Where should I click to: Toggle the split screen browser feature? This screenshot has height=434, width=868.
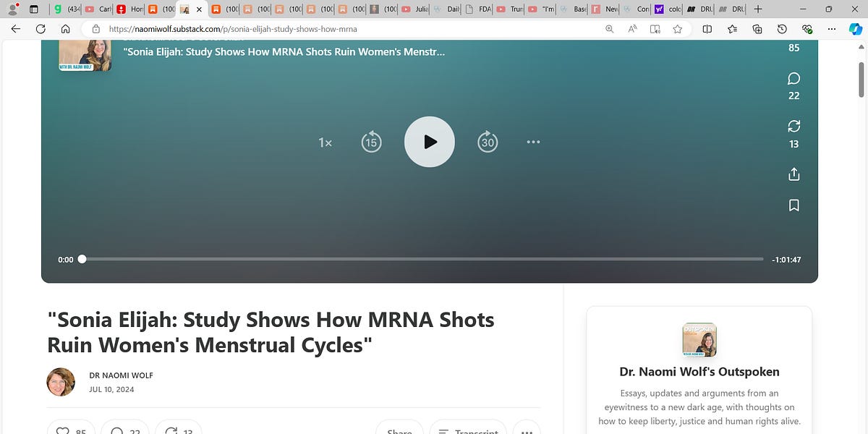click(x=707, y=29)
